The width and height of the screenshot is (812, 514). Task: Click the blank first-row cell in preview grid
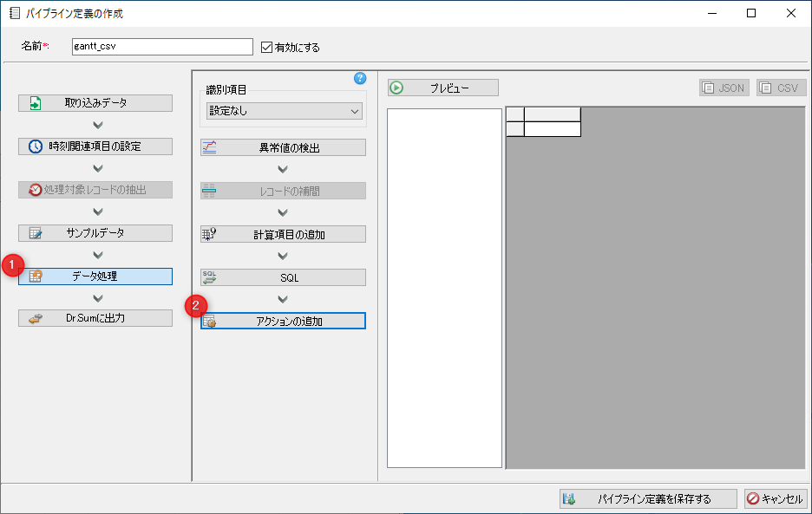point(553,129)
